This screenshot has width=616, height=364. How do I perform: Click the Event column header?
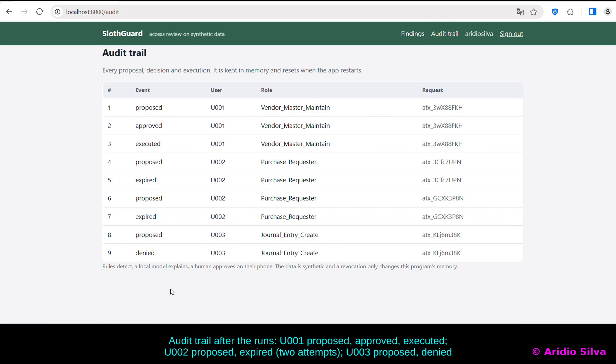click(142, 90)
